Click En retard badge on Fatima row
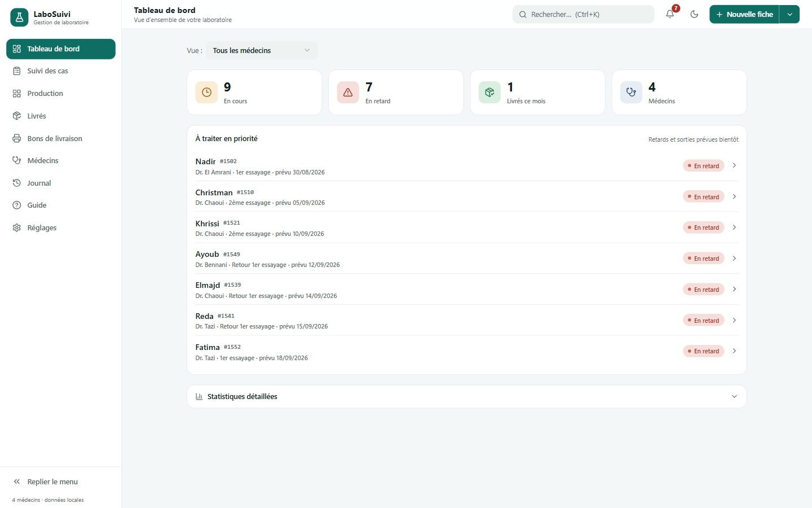Image resolution: width=812 pixels, height=508 pixels. coord(704,351)
